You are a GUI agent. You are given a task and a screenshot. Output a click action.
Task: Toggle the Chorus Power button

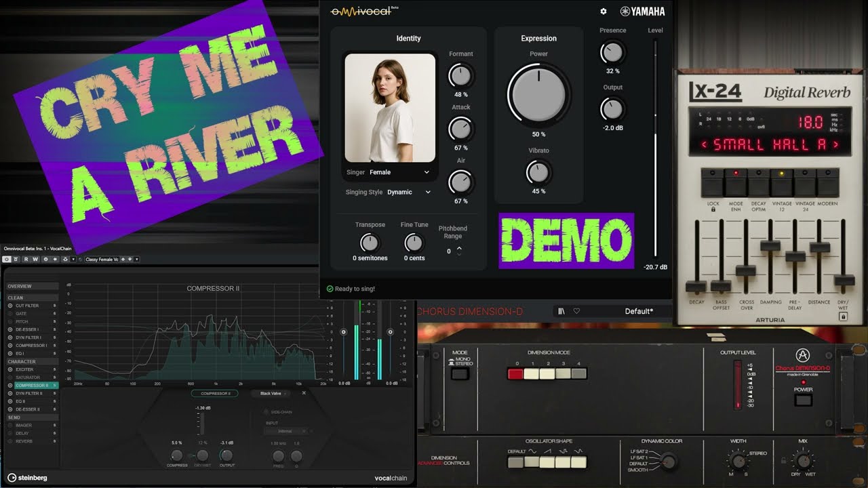click(803, 400)
